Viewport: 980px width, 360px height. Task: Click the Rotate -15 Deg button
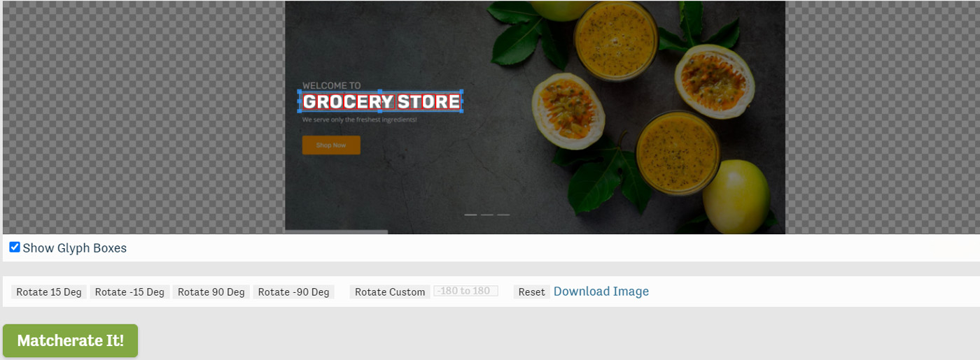point(129,291)
